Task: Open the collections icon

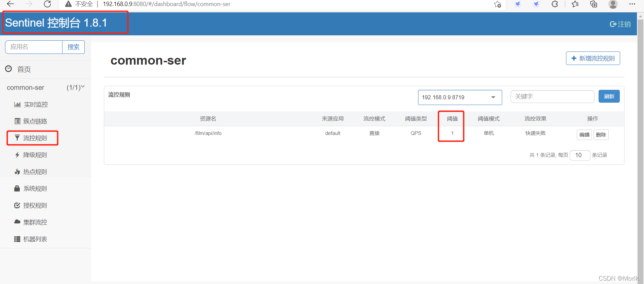Action: point(594,4)
